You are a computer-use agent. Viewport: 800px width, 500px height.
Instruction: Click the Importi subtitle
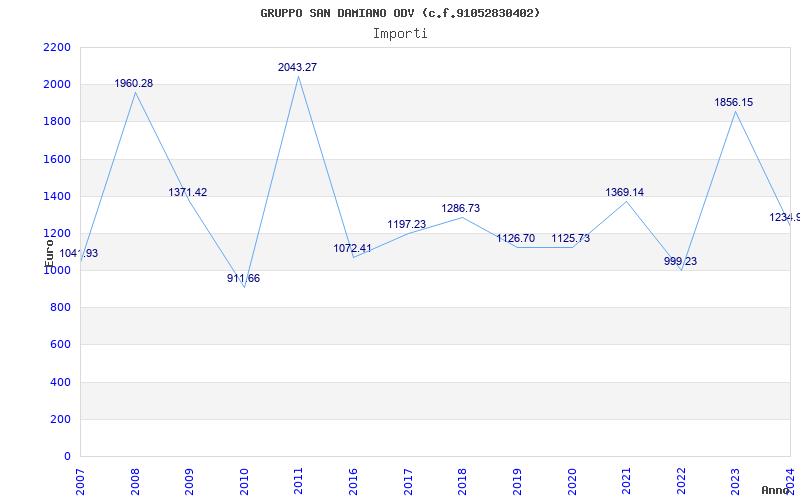click(x=400, y=34)
